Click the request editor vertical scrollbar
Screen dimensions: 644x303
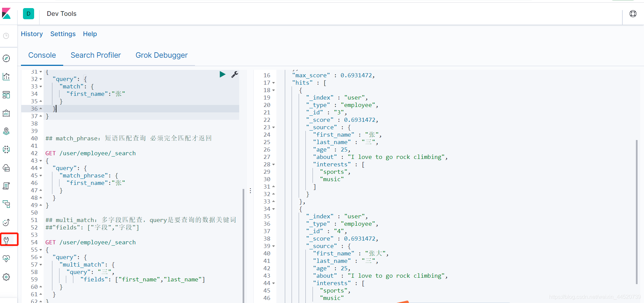click(243, 246)
